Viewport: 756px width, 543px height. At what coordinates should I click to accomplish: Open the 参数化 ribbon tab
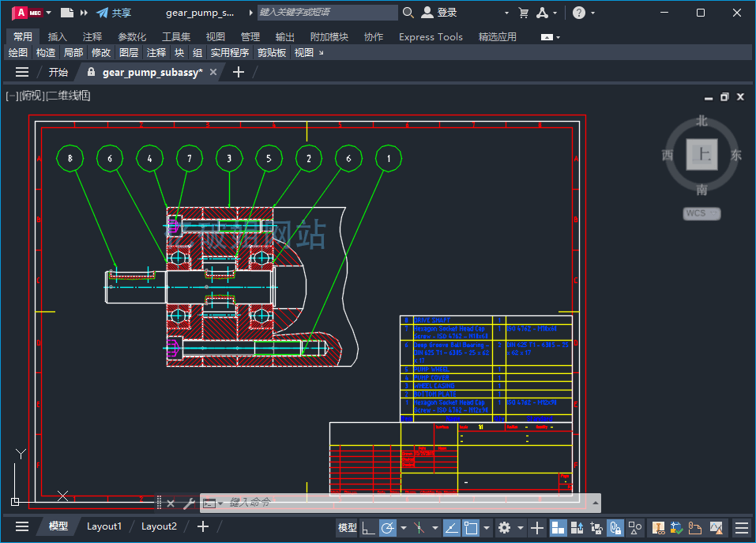132,36
